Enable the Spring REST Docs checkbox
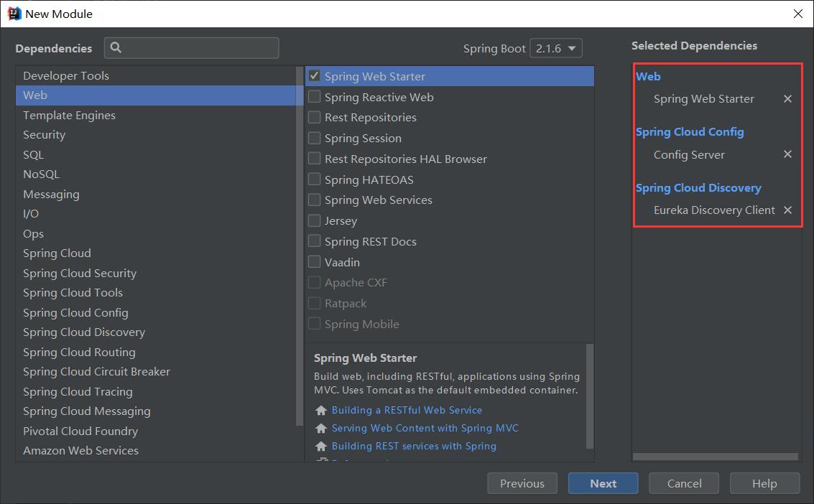 point(314,241)
